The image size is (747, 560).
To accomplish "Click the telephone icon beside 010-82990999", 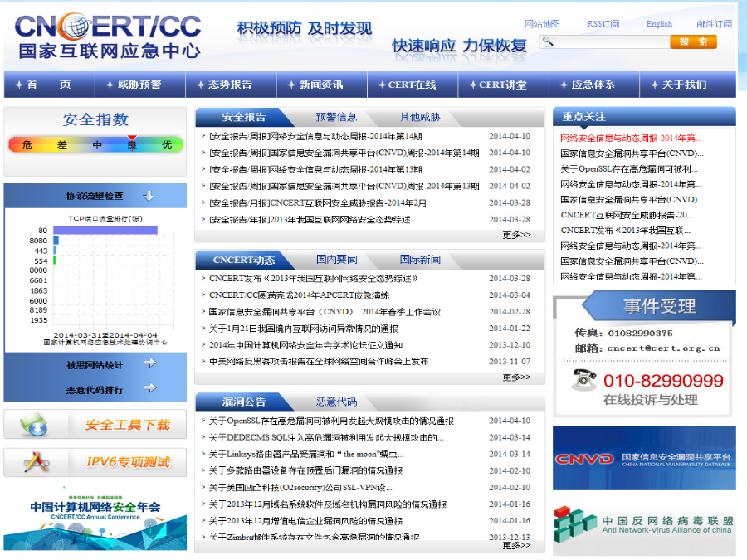I will tap(584, 379).
